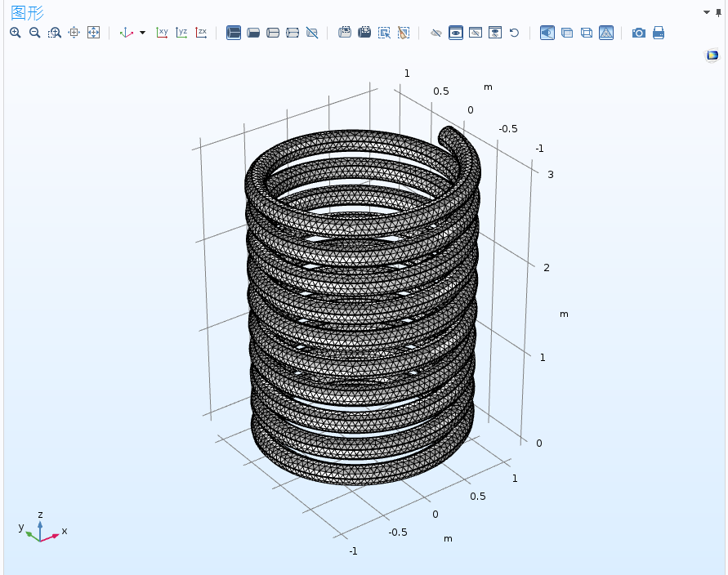Open the graphics window menu arrow
This screenshot has height=575, width=728.
tap(707, 12)
